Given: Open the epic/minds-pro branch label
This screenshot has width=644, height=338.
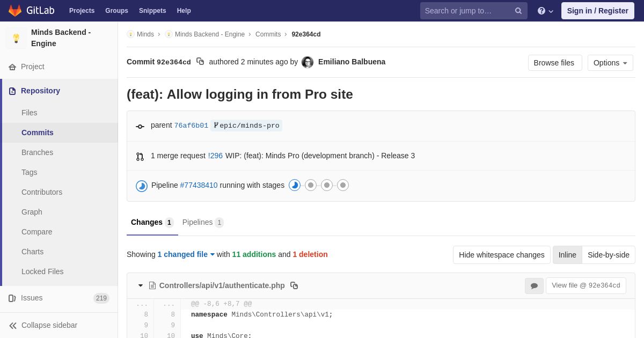Looking at the screenshot, I should (x=246, y=126).
